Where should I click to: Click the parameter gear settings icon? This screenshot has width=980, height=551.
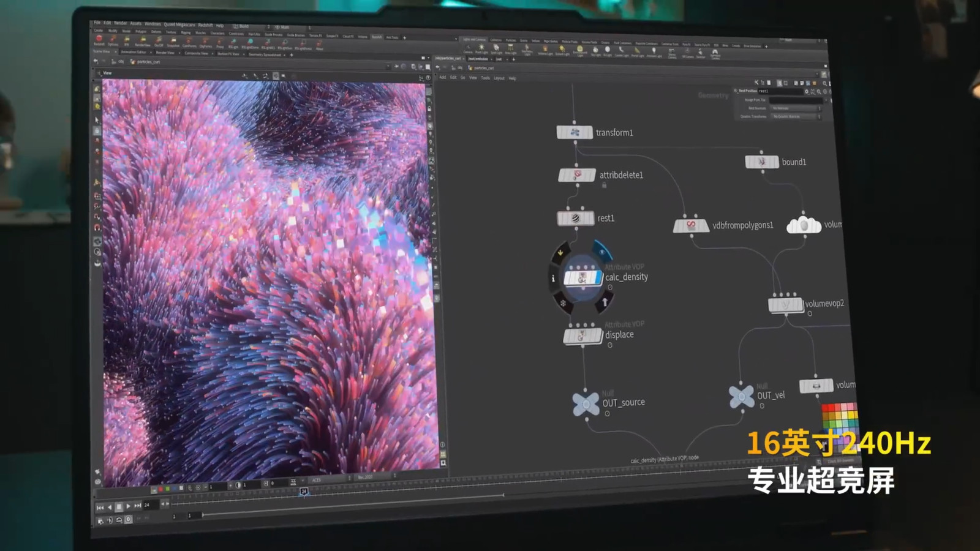pyautogui.click(x=807, y=92)
